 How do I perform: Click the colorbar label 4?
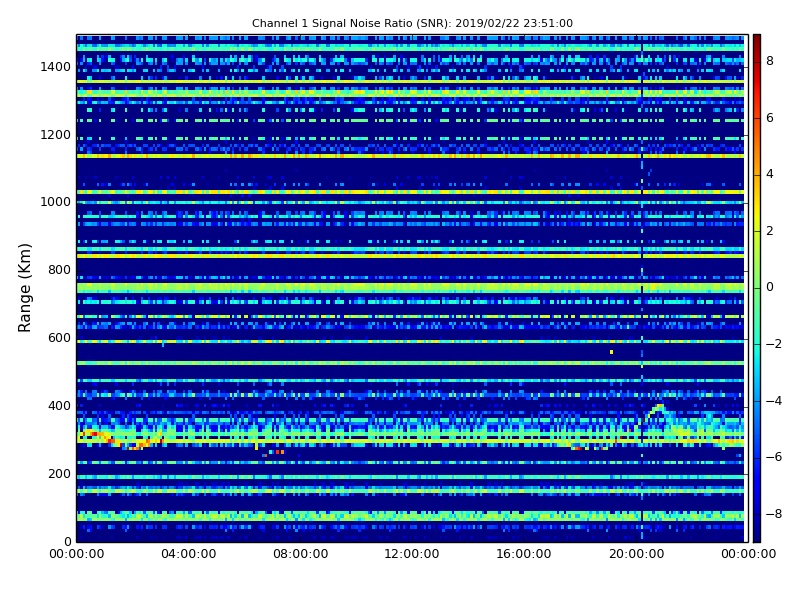770,174
